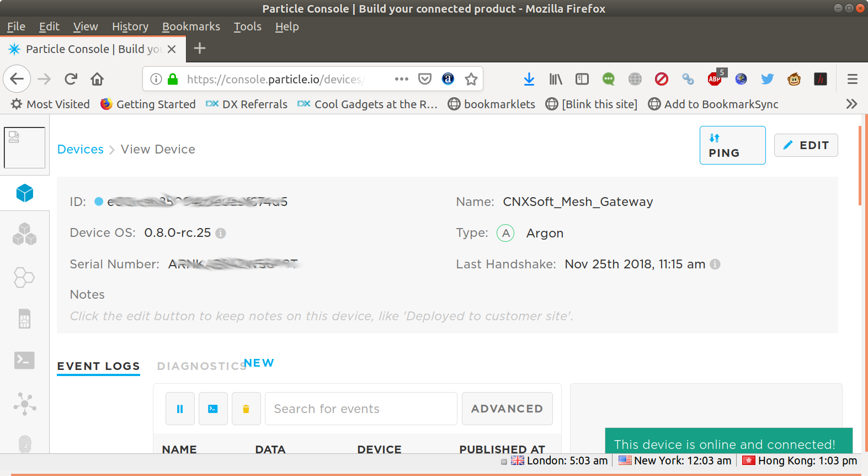Click the red blocker extension icon
Image resolution: width=868 pixels, height=476 pixels.
tap(662, 79)
